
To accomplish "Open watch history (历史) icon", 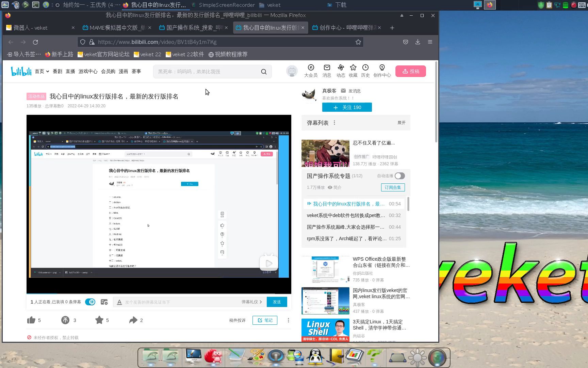I will 365,67.
